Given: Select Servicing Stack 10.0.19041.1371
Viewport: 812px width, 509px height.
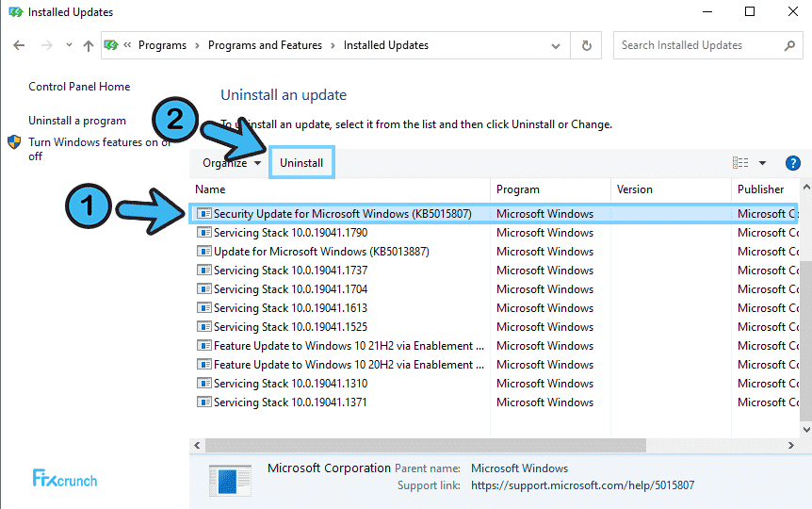Looking at the screenshot, I should pos(494,402).
